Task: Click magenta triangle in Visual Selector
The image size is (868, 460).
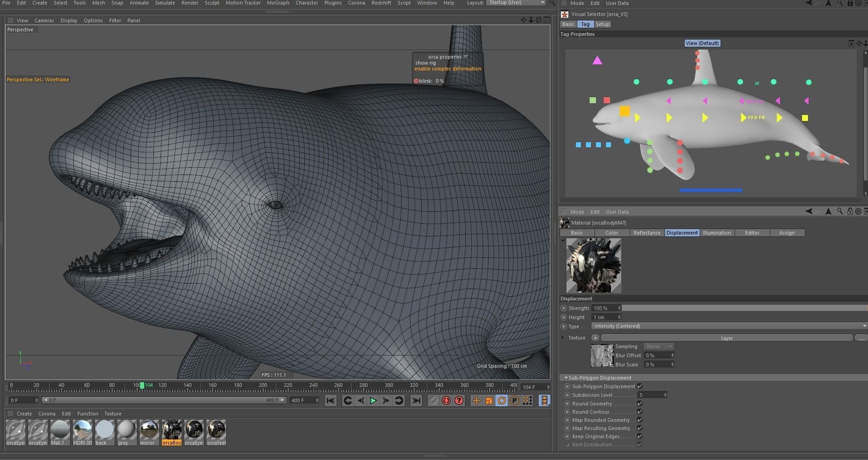Action: (597, 60)
